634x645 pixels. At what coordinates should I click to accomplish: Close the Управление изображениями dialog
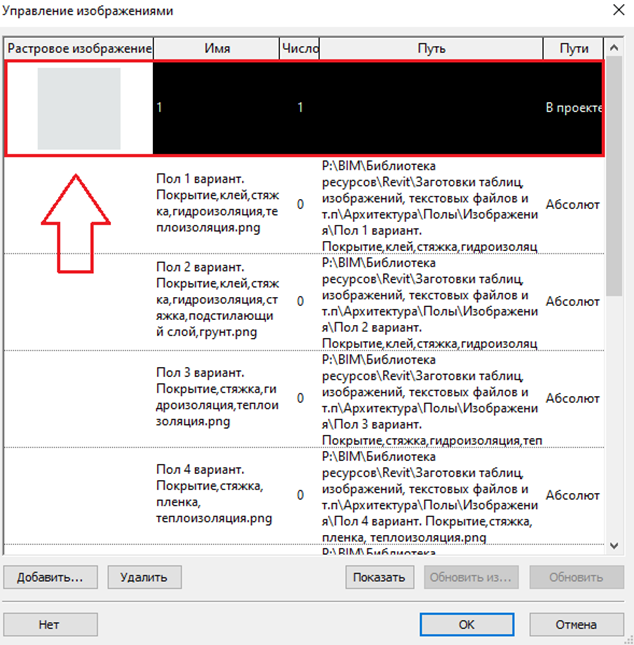point(618,10)
